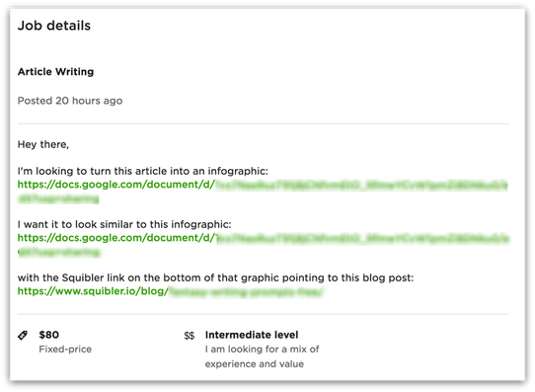This screenshot has width=535, height=392.
Task: Click the Intermediate level heading
Action: (x=252, y=335)
